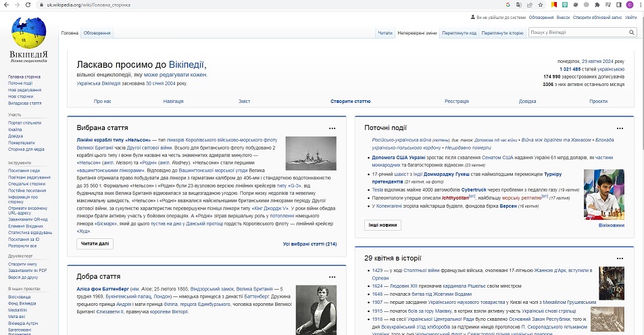Open the Усі вибрані статті (214) link
Viewport: 644px width, 335px height.
pos(309,244)
